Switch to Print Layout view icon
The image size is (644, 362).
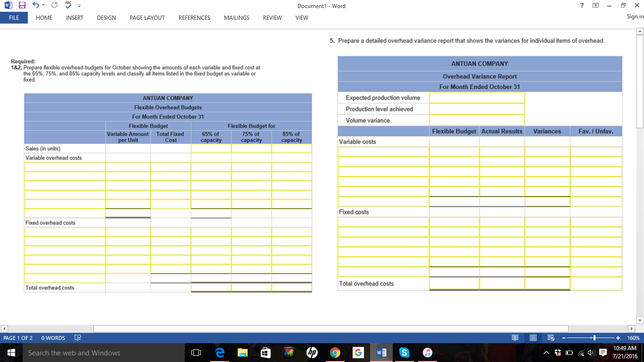click(x=533, y=338)
